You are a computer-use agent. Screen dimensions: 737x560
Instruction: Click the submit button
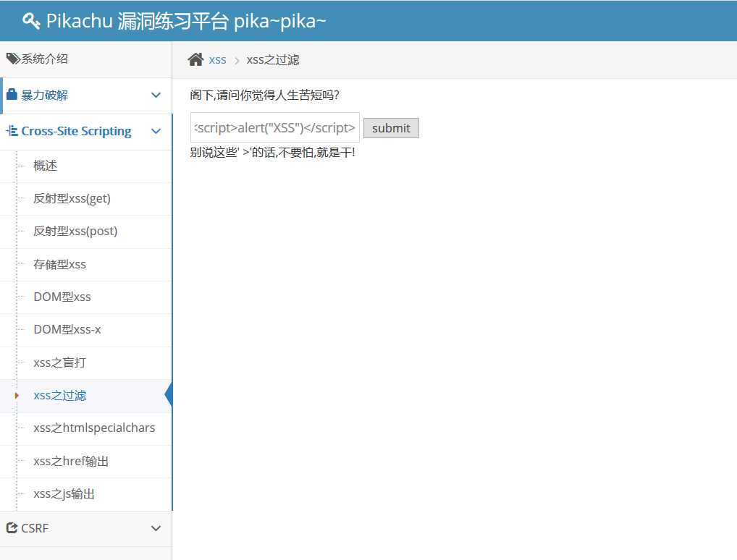391,128
